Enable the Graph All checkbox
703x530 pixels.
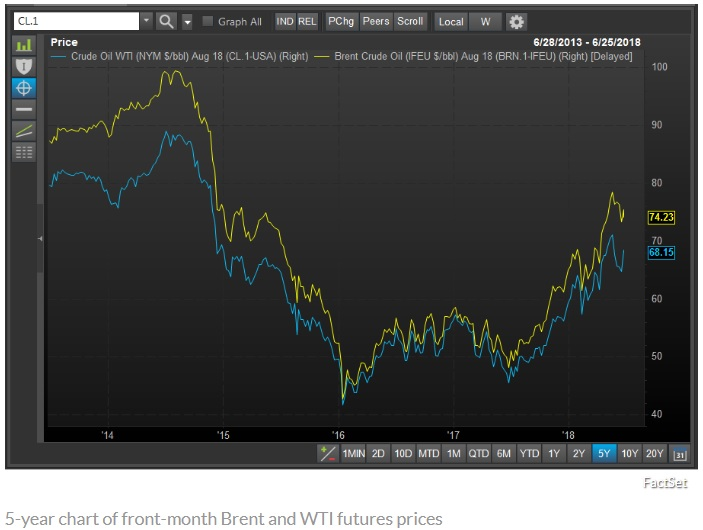coord(208,21)
